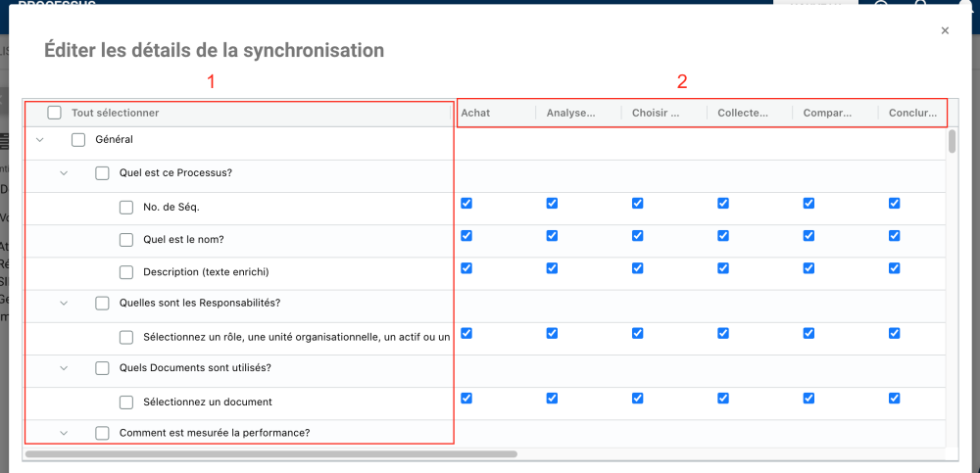Uncheck 'Quel est le nom?' under Choisir column
The height and width of the screenshot is (473, 980).
coord(638,236)
